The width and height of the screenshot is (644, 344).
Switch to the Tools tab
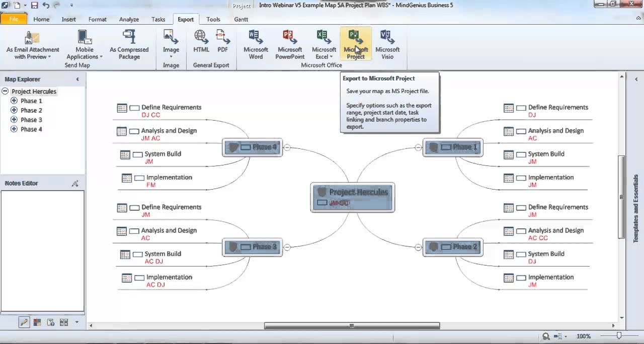(x=213, y=19)
